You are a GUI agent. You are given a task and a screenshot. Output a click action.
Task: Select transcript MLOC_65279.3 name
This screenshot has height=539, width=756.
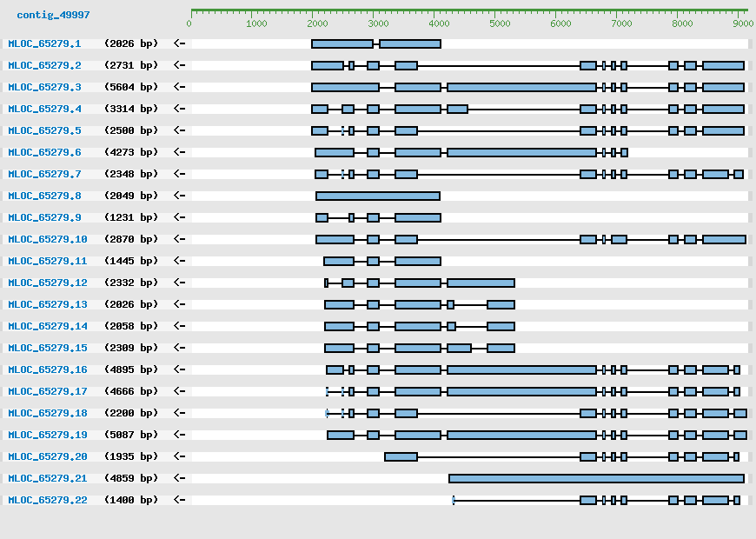pos(44,87)
